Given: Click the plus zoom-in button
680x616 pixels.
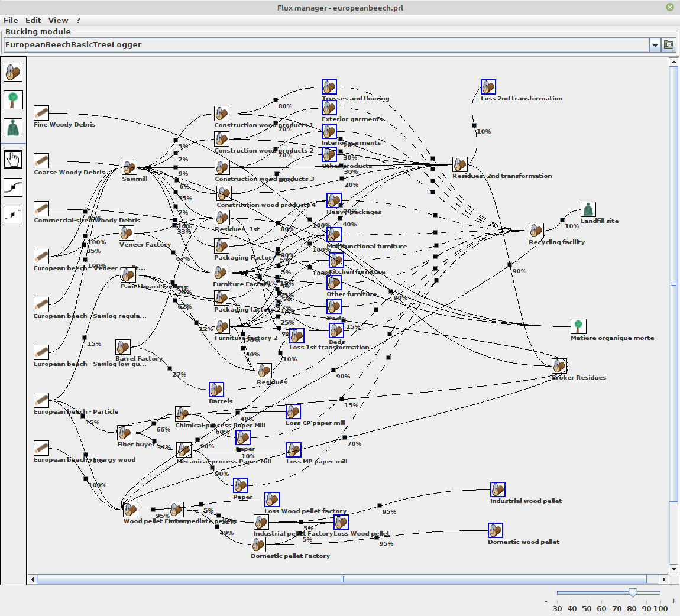Looking at the screenshot, I should [x=673, y=601].
